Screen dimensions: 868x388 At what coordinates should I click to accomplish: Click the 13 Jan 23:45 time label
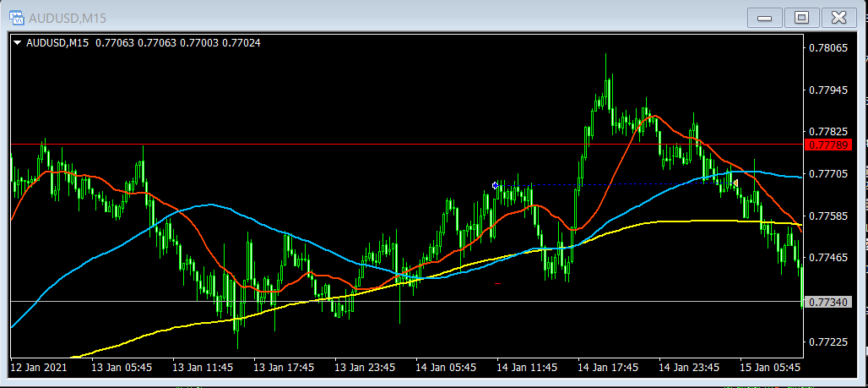[x=366, y=368]
